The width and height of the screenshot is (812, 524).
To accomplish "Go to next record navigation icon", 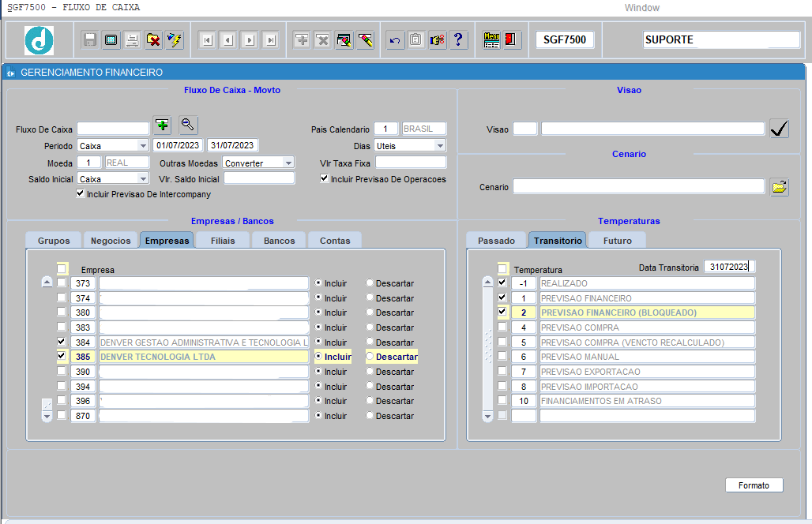I will (x=250, y=39).
